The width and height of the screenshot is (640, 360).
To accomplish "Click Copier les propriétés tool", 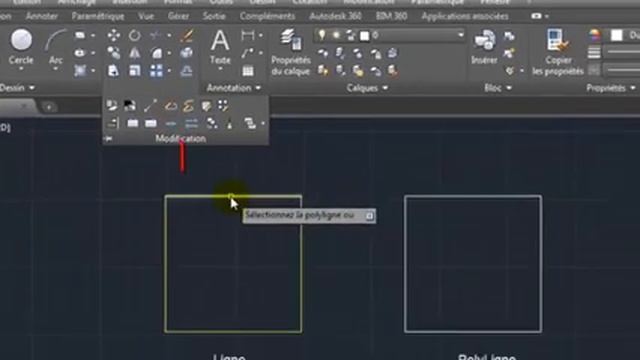I will tap(558, 52).
